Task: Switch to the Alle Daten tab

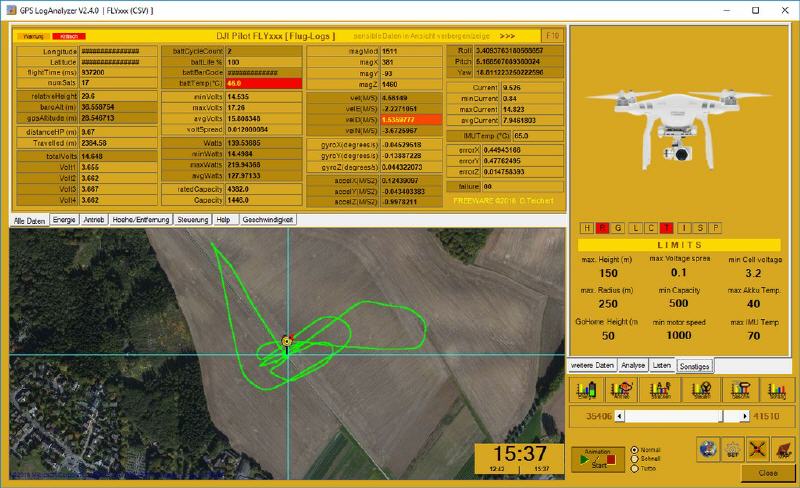Action: coord(30,221)
